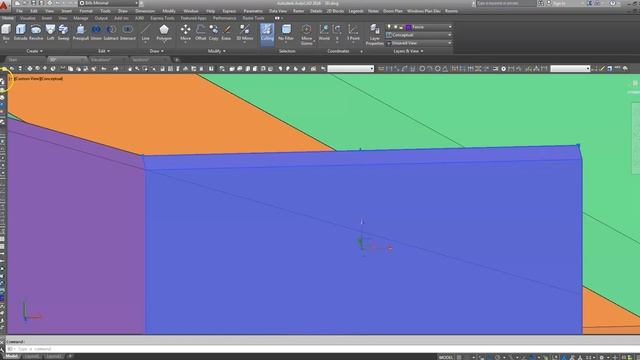This screenshot has height=360, width=640.
Task: Open the No Filter selection filter
Action: point(286,32)
